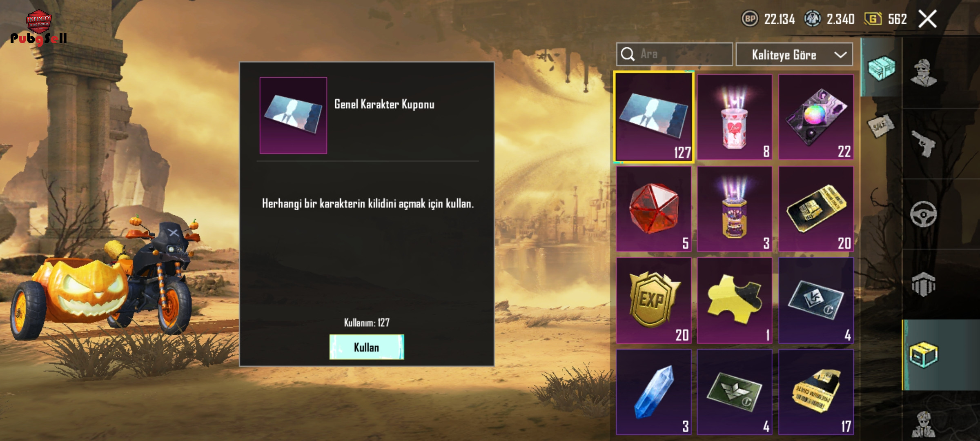Select the yellow puzzle piece item

click(x=734, y=301)
